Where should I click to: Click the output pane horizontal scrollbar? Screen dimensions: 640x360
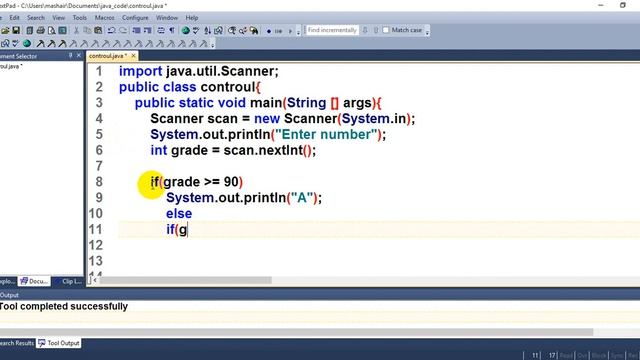pos(296,332)
